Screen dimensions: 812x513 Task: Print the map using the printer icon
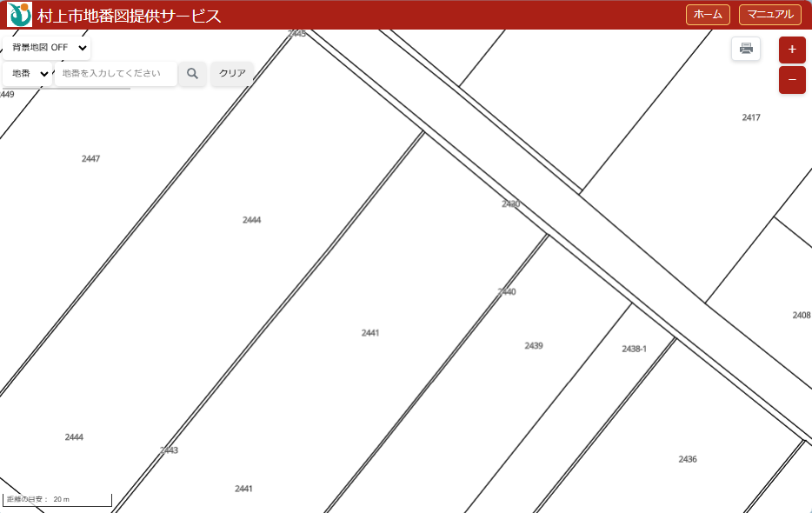746,49
